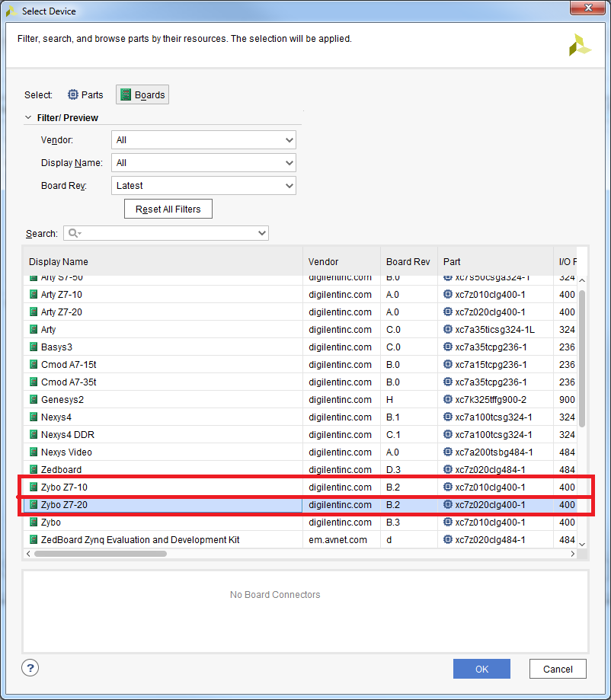Screen dimensions: 611x700
Task: Click the board icon beside Cmod A7-35t
Action: pyautogui.click(x=34, y=382)
